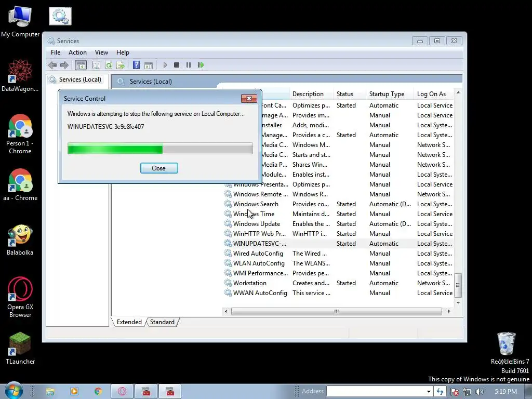The height and width of the screenshot is (399, 532).
Task: Select the Workstation service row
Action: point(339,283)
